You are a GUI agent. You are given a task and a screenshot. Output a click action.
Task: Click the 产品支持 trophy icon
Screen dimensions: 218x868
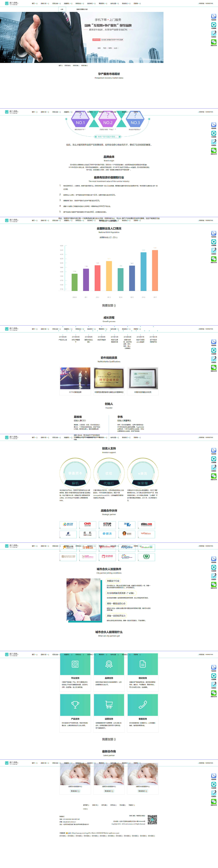(x=75, y=705)
